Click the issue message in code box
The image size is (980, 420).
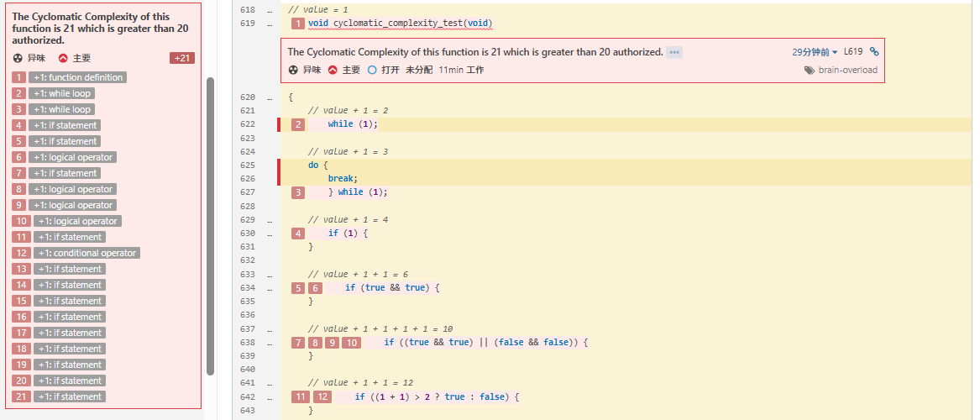coord(475,52)
